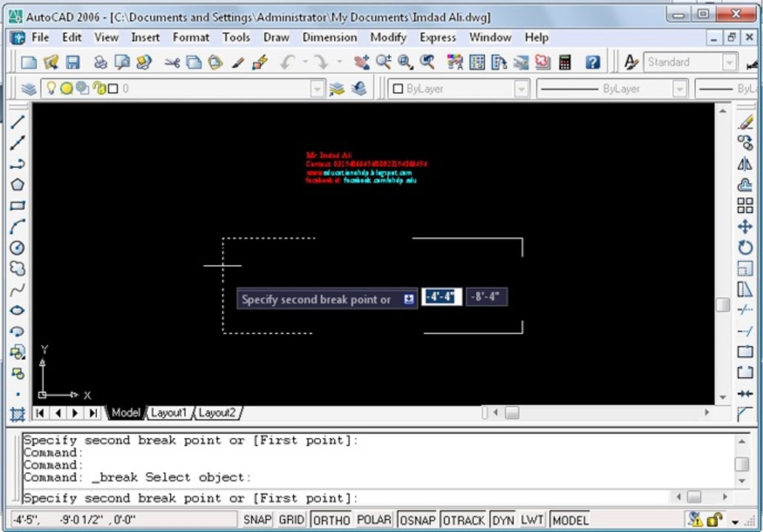Select the Line tool in Draw toolbar
The width and height of the screenshot is (763, 532).
point(18,122)
